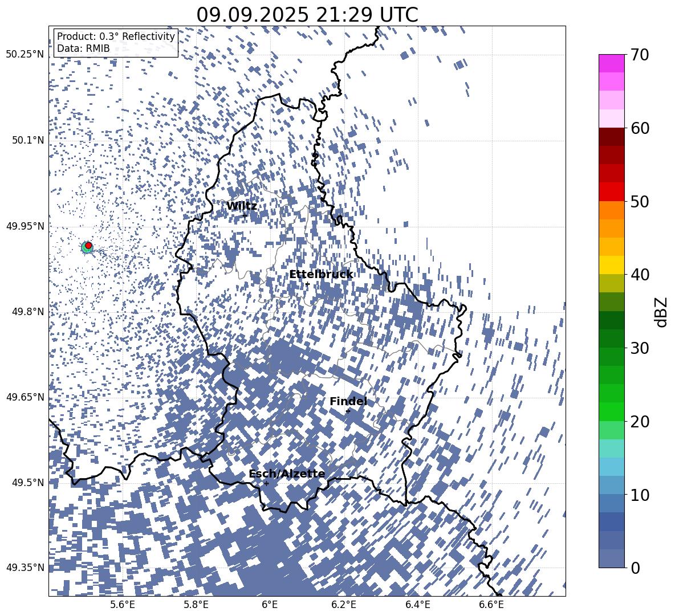Click the Ettelbruck city label
The image size is (675, 616).
(x=321, y=275)
